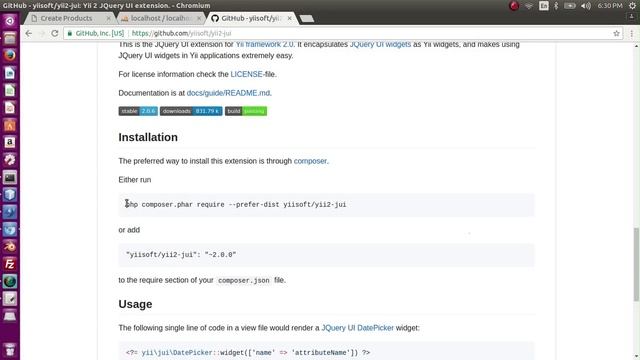Open the Files manager in launcher
The width and height of the screenshot is (640, 360).
[10, 38]
